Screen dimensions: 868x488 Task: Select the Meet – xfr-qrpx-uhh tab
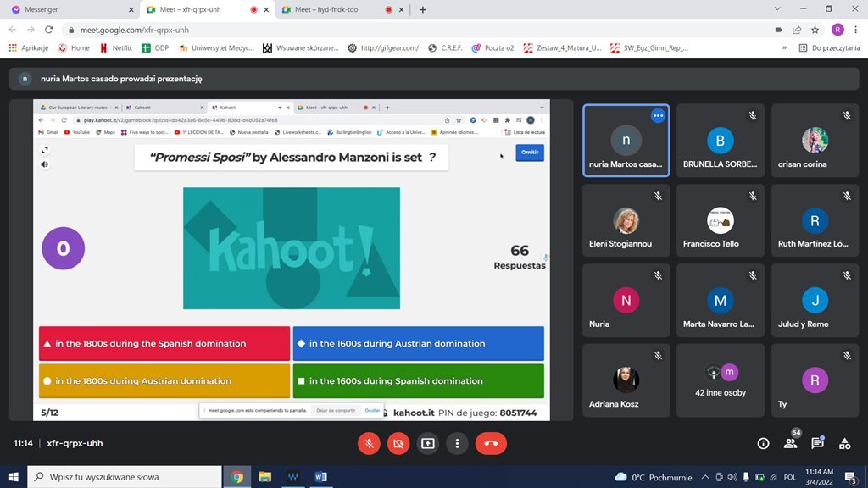[x=207, y=9]
